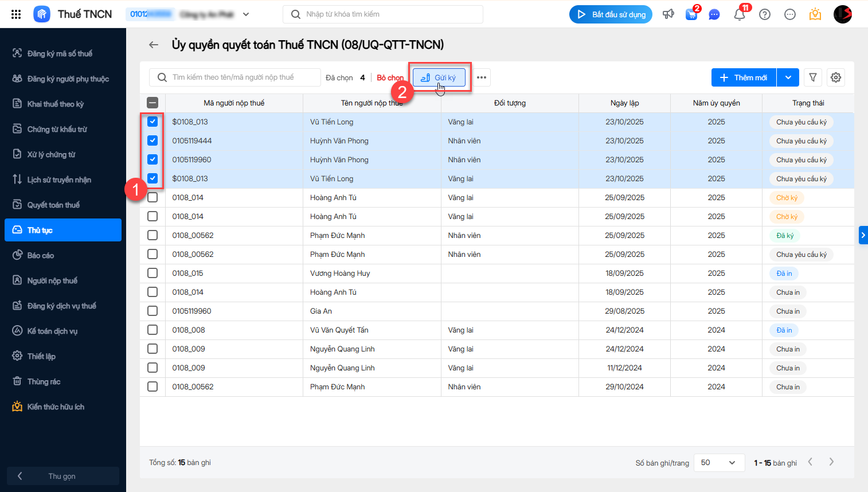
Task: Open Lịch sử truyền nhận
Action: click(63, 179)
